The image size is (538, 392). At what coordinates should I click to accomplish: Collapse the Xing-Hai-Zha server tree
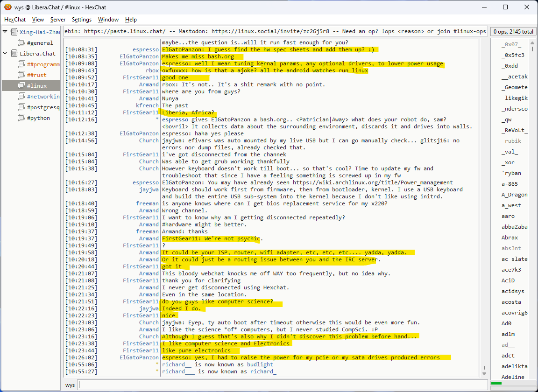point(5,32)
